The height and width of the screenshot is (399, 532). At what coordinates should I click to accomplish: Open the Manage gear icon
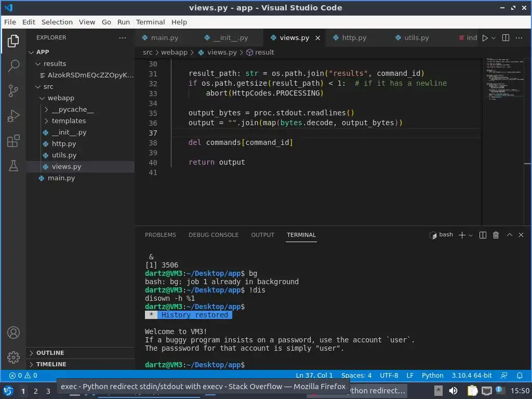click(13, 357)
